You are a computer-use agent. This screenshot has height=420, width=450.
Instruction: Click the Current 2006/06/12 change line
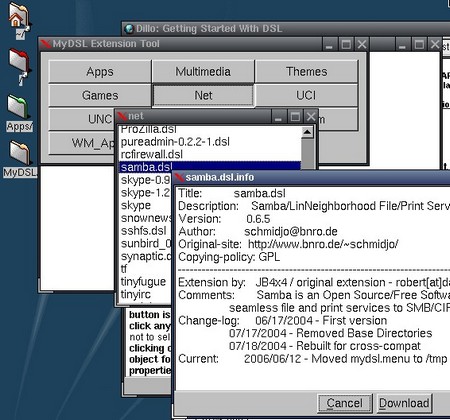tap(313, 359)
